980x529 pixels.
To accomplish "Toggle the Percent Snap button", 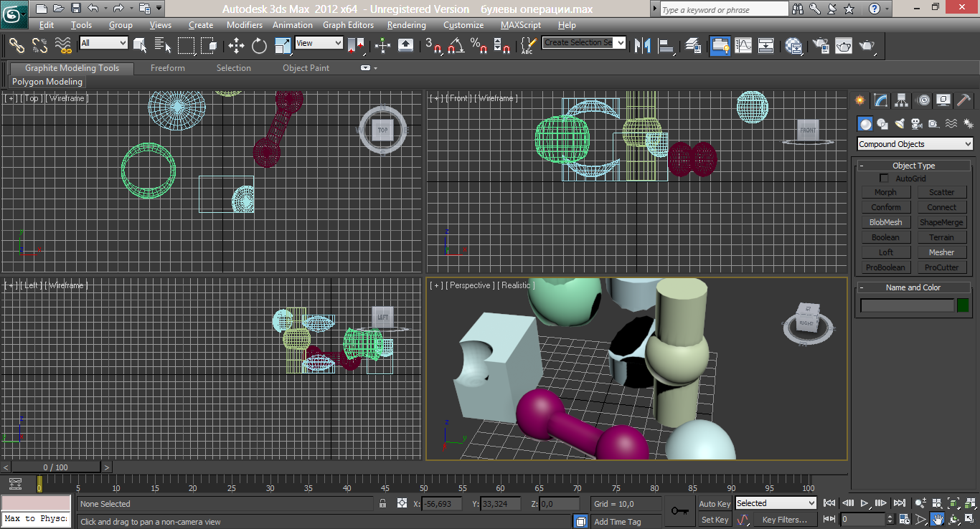I will pos(478,46).
